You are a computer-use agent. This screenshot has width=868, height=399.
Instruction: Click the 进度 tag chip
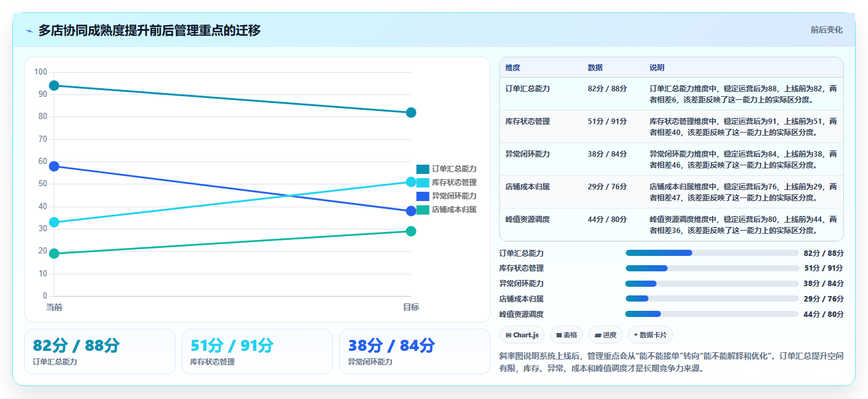(605, 335)
